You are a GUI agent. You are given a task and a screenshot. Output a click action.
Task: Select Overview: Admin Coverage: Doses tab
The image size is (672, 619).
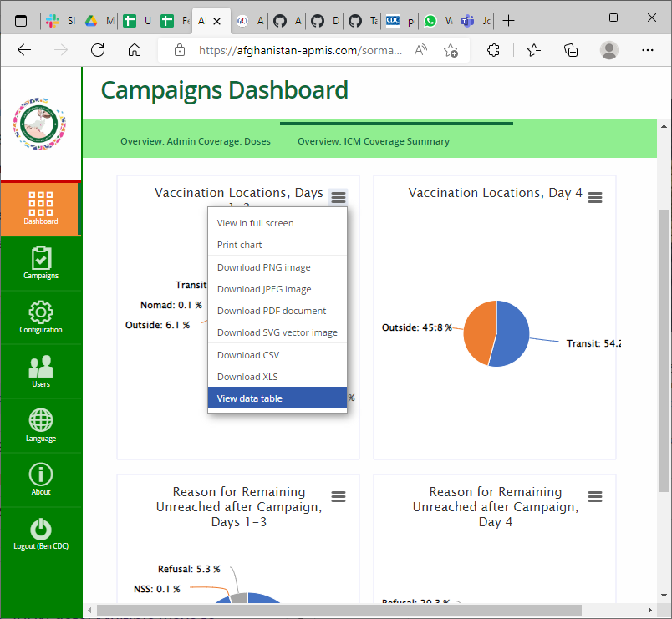coord(195,141)
